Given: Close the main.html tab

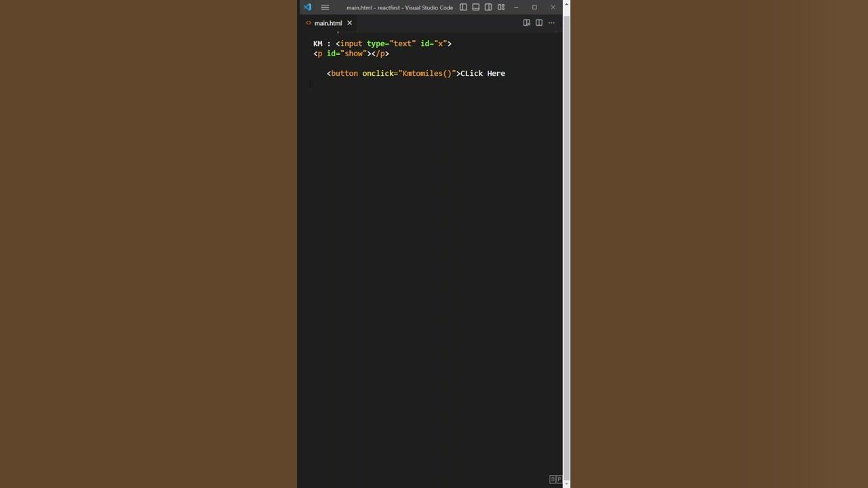Looking at the screenshot, I should coord(350,23).
